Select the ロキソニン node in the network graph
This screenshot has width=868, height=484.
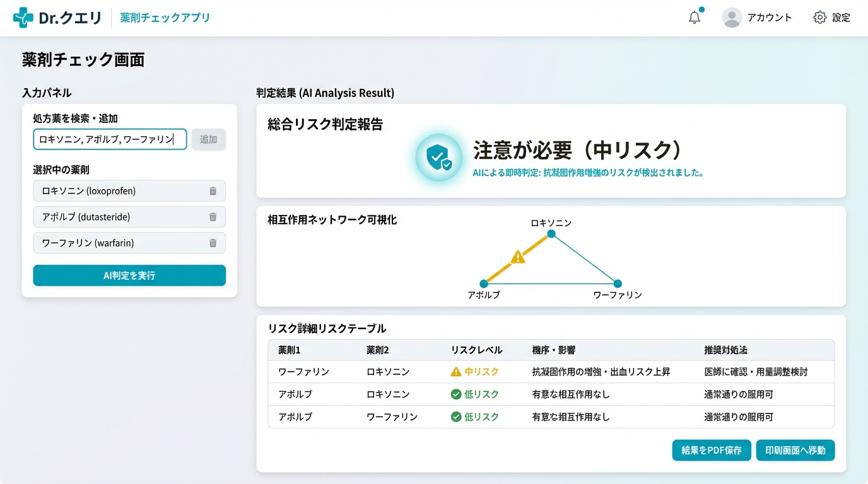pos(551,233)
